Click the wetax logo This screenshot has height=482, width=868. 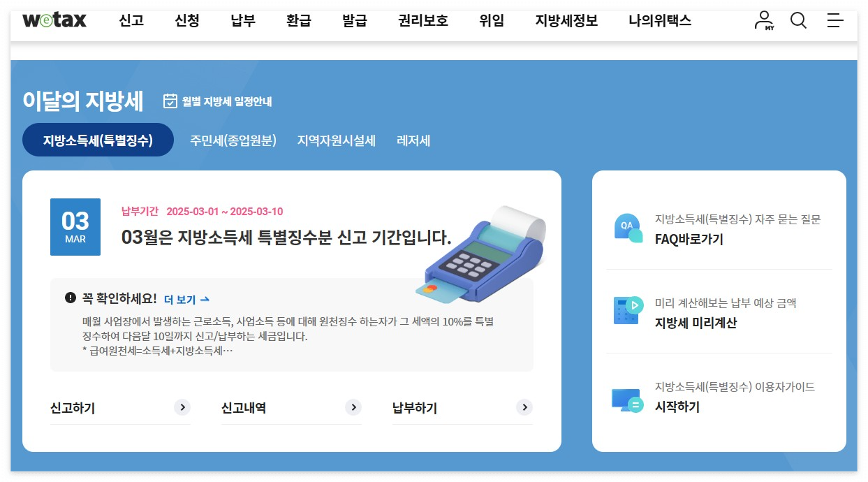(x=54, y=20)
